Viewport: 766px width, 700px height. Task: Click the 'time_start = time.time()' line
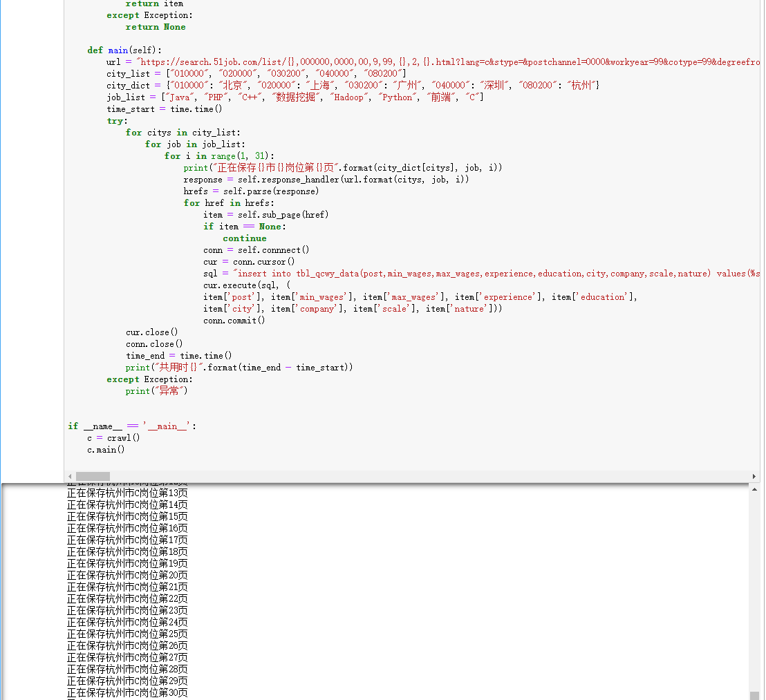coord(164,109)
